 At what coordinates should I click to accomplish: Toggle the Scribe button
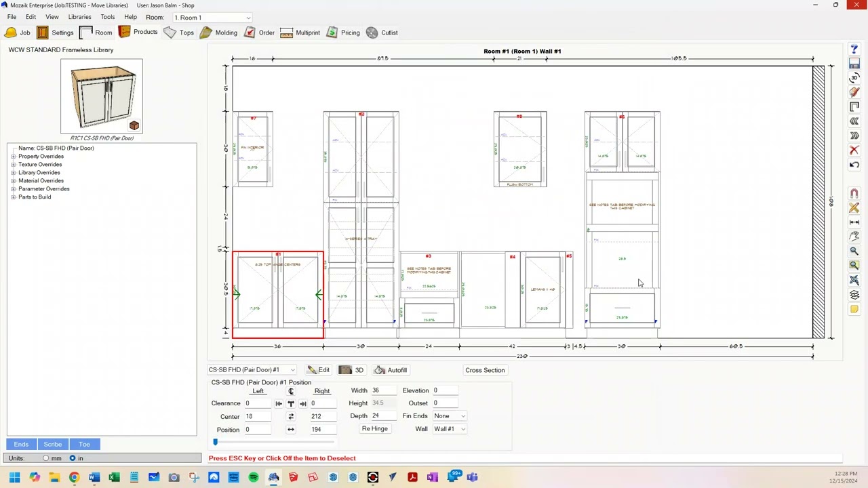click(x=53, y=445)
